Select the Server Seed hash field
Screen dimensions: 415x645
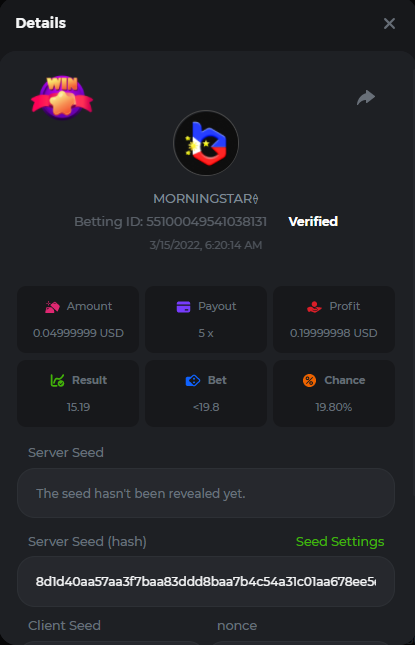(x=206, y=582)
